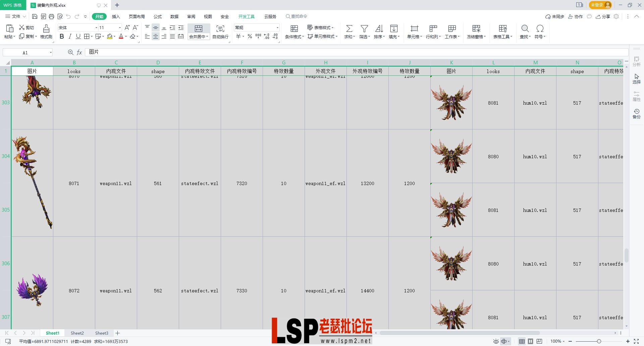Image resolution: width=644 pixels, height=346 pixels.
Task: Expand the borders dropdown arrow
Action: [92, 36]
